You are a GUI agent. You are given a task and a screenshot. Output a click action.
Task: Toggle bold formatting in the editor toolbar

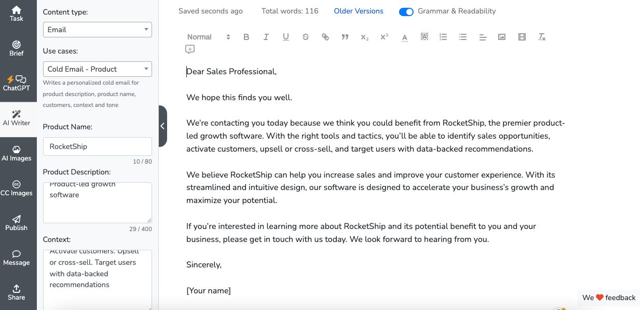pyautogui.click(x=246, y=37)
